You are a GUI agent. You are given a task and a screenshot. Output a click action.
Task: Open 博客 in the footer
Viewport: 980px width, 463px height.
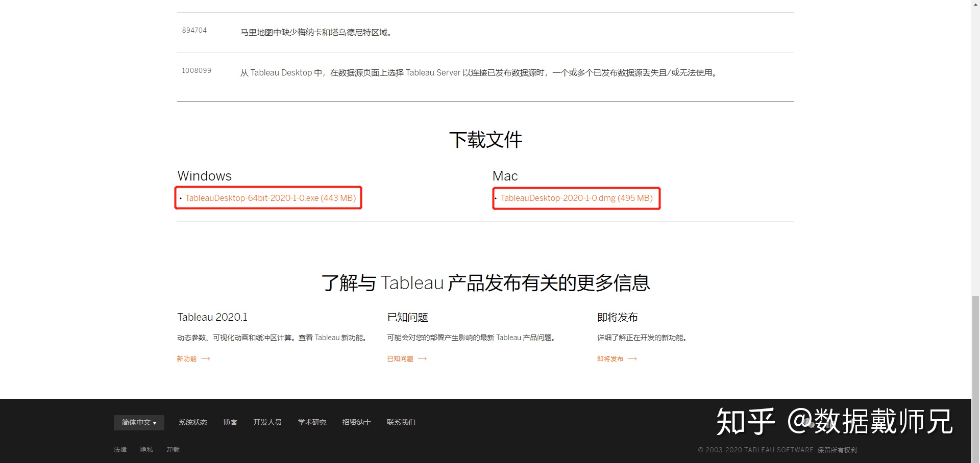coord(230,422)
